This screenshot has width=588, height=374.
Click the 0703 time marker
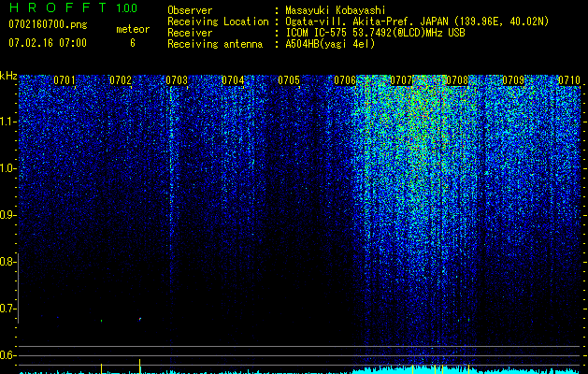[177, 79]
